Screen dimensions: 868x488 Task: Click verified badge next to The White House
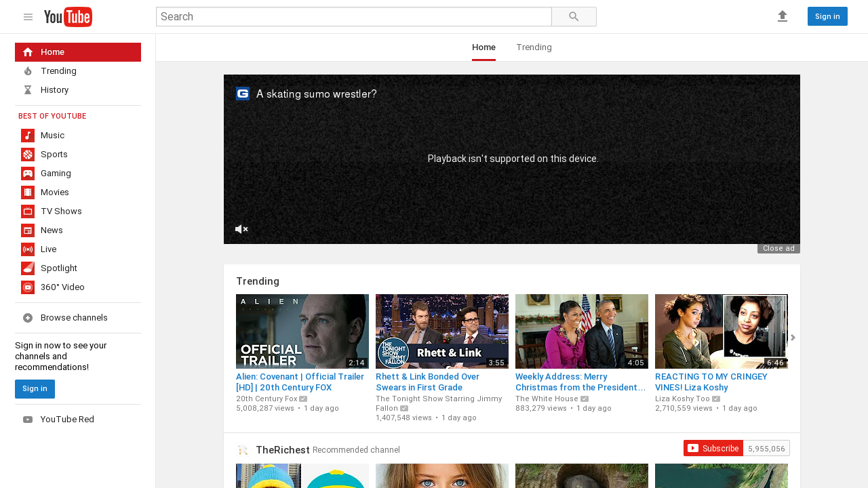pyautogui.click(x=585, y=399)
